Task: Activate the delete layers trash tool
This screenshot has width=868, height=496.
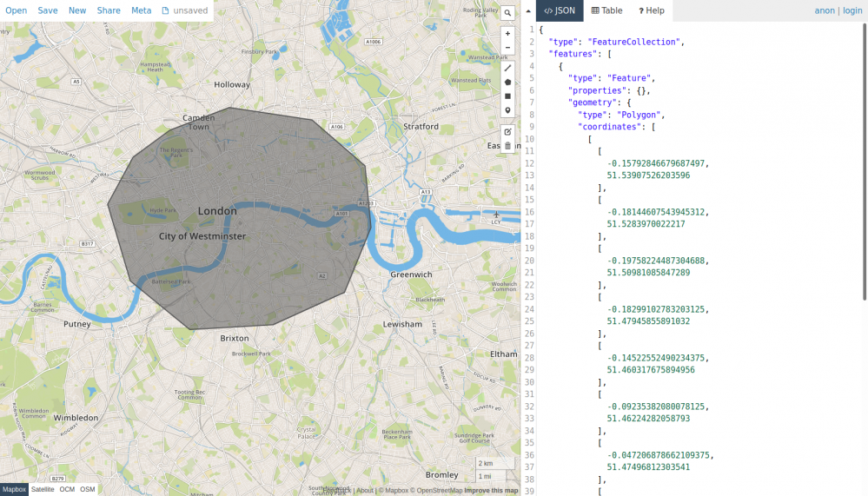Action: click(x=507, y=146)
